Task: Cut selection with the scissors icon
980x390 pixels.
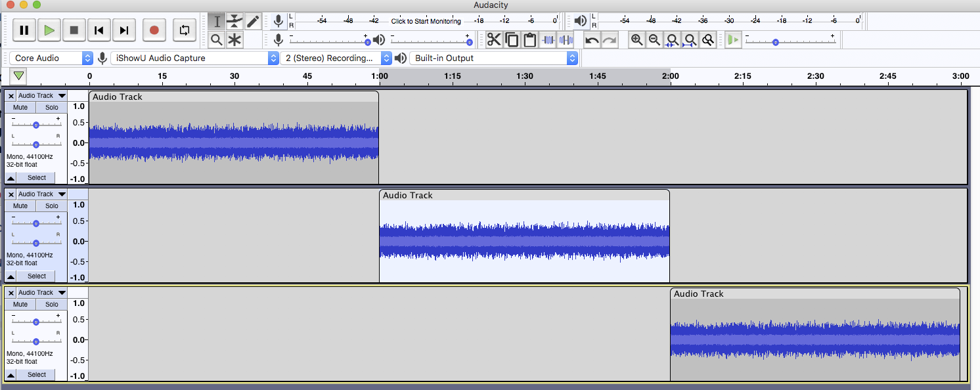Action: click(494, 40)
